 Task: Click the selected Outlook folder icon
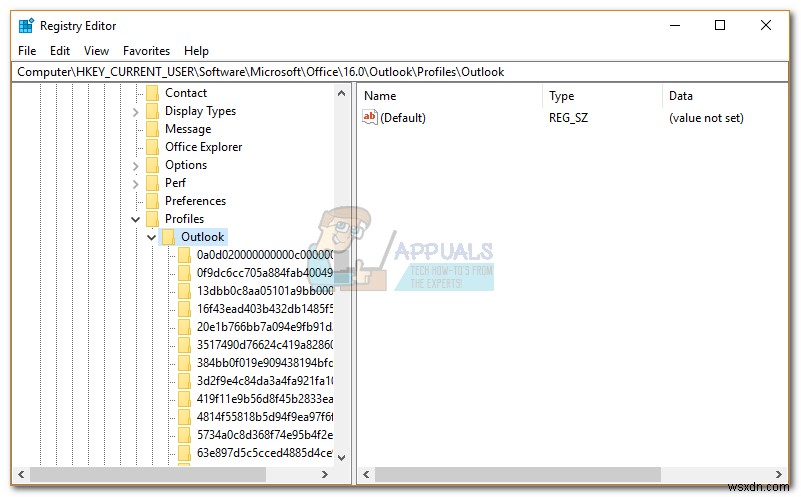pyautogui.click(x=169, y=236)
